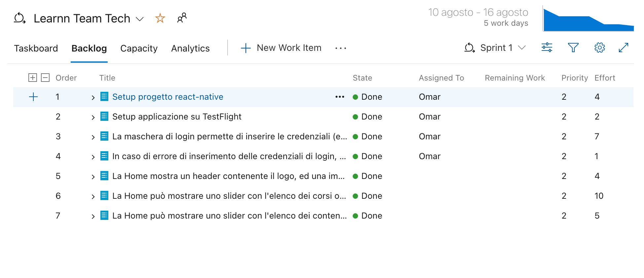Open the view options sliders icon

(x=547, y=48)
